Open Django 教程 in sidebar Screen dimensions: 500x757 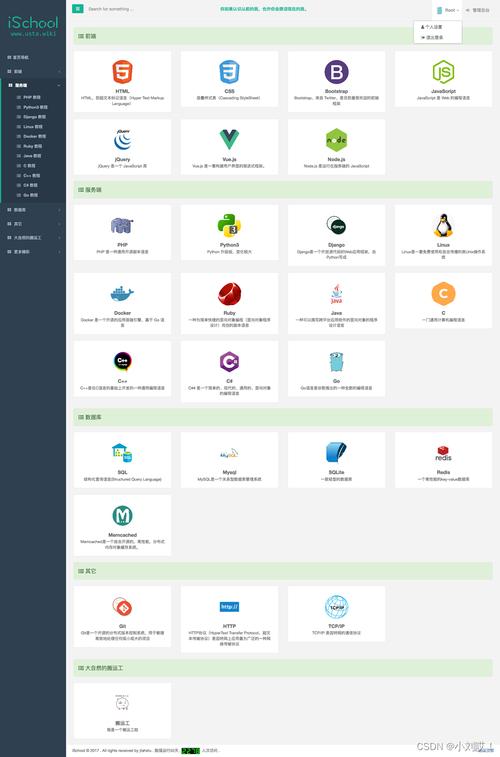tap(33, 117)
